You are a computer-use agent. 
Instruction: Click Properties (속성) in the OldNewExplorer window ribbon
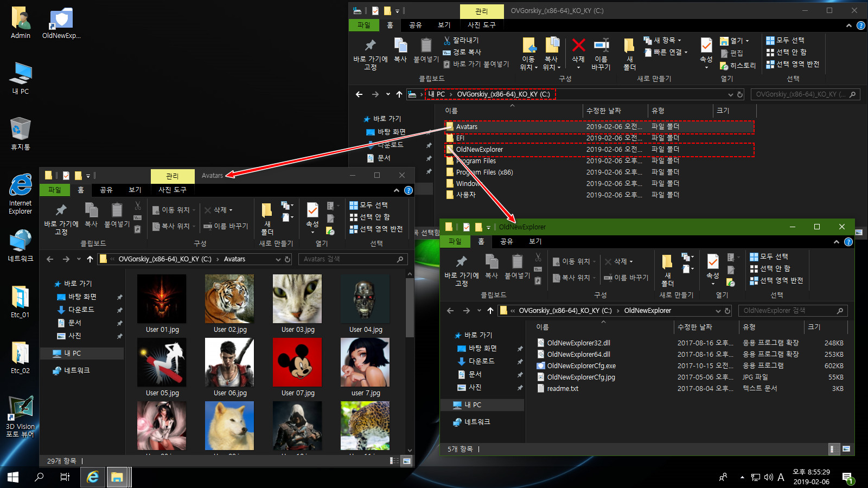pyautogui.click(x=713, y=269)
